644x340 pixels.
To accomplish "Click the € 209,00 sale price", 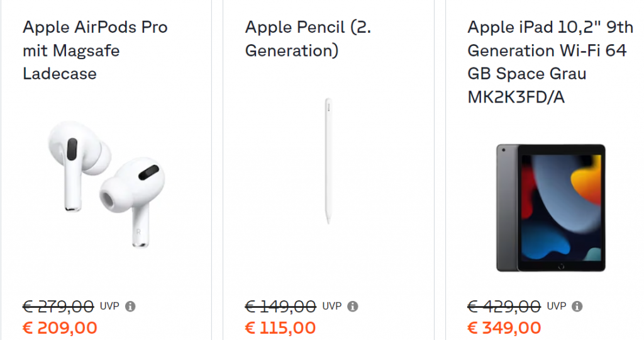I will (x=60, y=327).
